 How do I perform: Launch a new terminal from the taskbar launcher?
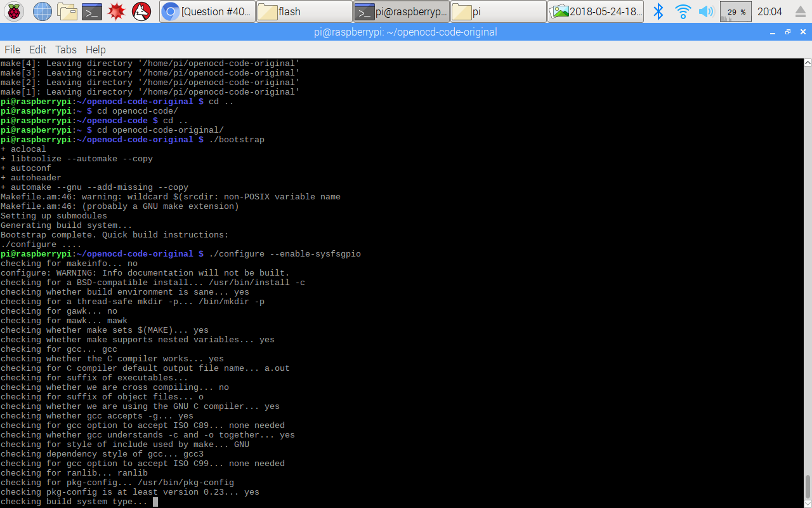pyautogui.click(x=92, y=11)
